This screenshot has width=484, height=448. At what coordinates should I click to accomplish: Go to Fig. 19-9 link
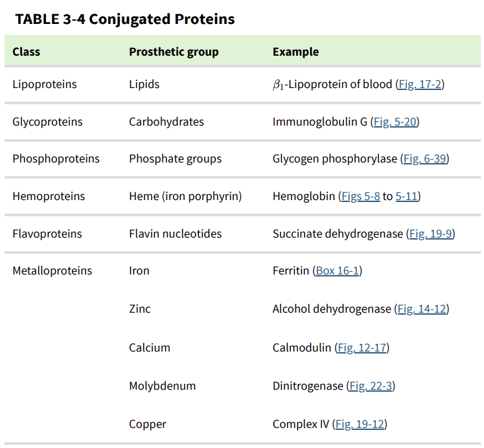(x=431, y=234)
